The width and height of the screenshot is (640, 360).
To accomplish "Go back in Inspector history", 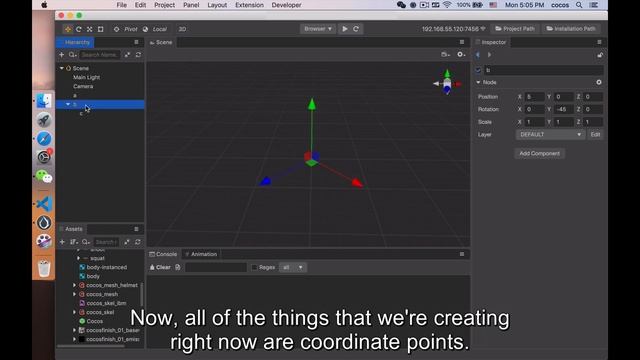I will point(478,55).
